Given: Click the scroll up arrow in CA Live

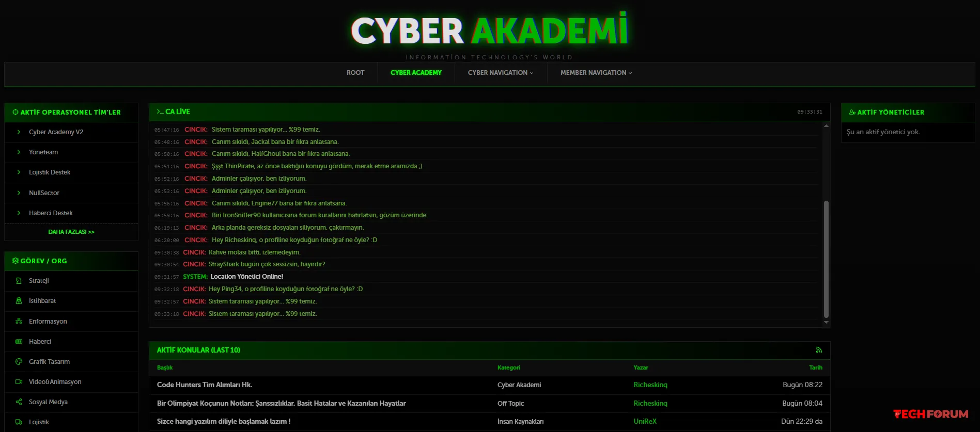Looking at the screenshot, I should pyautogui.click(x=826, y=126).
